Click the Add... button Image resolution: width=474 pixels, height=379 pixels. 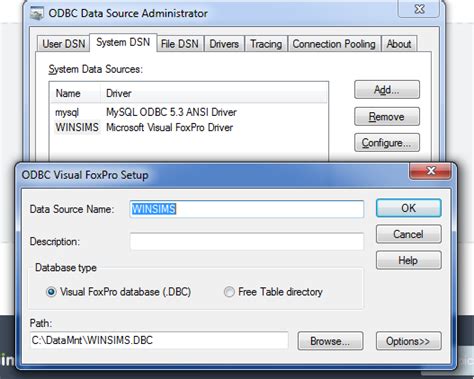point(387,90)
